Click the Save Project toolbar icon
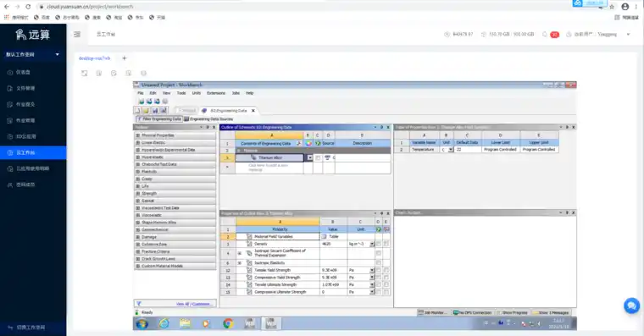644x336 pixels. point(155,110)
